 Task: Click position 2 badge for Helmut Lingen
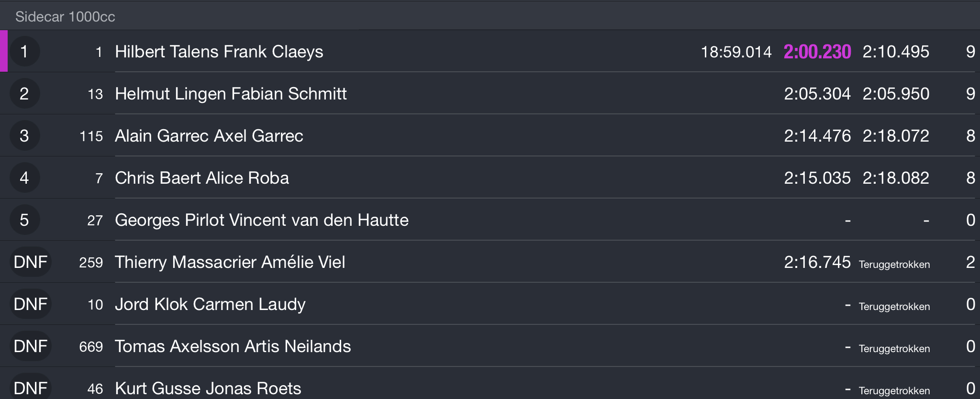pos(24,93)
